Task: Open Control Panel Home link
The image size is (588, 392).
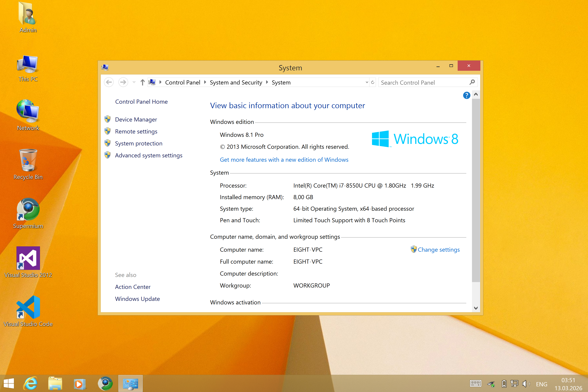Action: tap(141, 102)
